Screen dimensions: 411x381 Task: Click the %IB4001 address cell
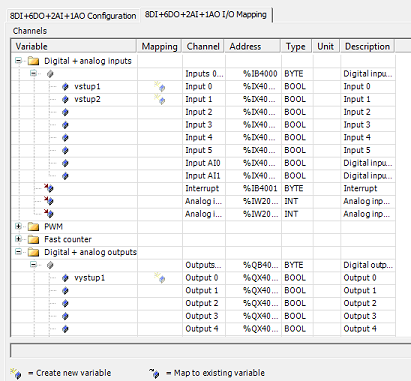click(253, 188)
